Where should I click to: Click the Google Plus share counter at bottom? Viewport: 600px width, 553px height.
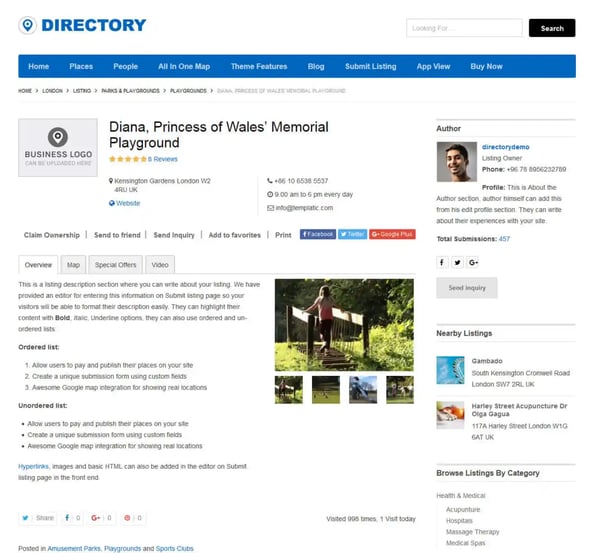click(x=101, y=518)
